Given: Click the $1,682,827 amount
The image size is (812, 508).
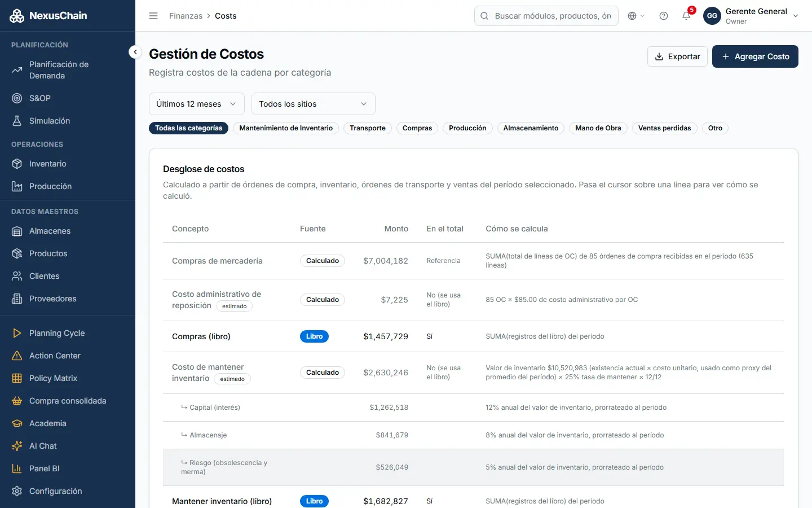Looking at the screenshot, I should coord(386,501).
